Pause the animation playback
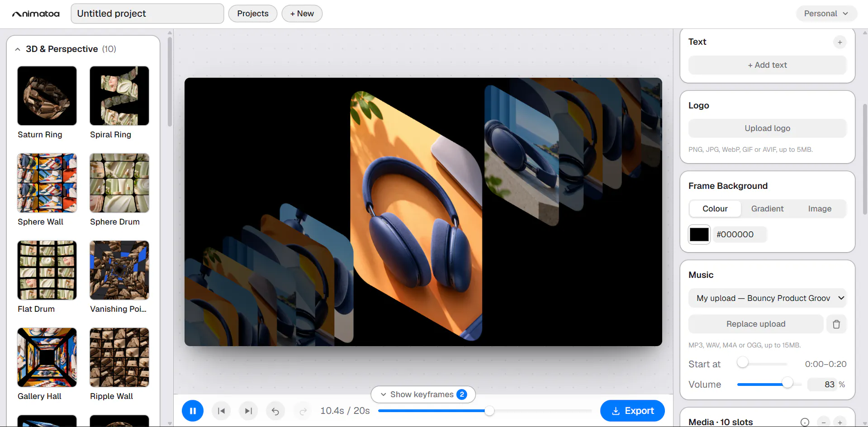This screenshot has width=868, height=427. point(193,411)
